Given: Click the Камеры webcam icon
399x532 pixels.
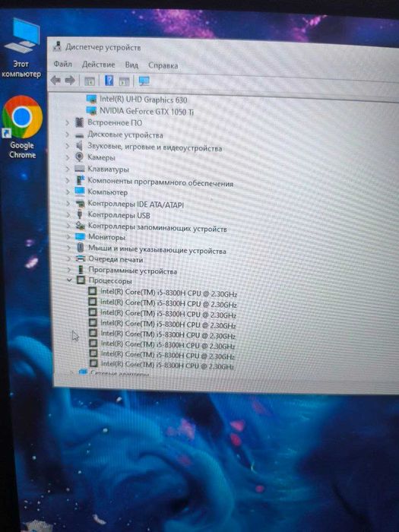Looking at the screenshot, I should pos(79,157).
